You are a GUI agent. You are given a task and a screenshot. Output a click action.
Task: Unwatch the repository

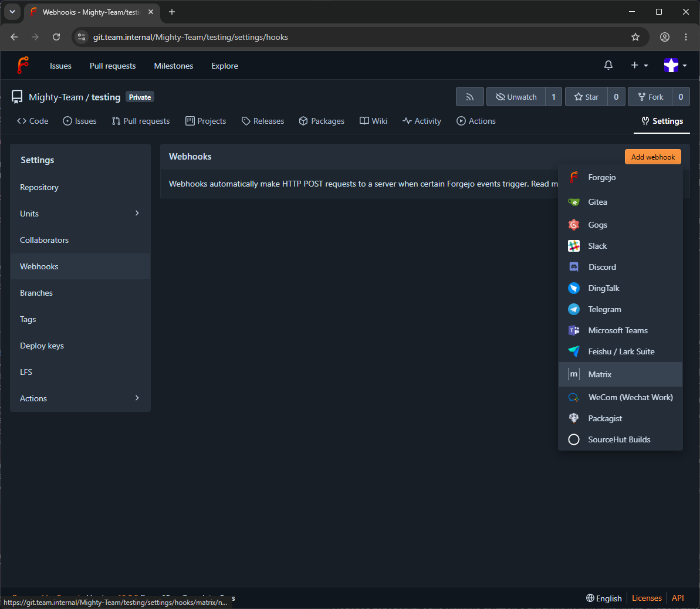point(516,97)
